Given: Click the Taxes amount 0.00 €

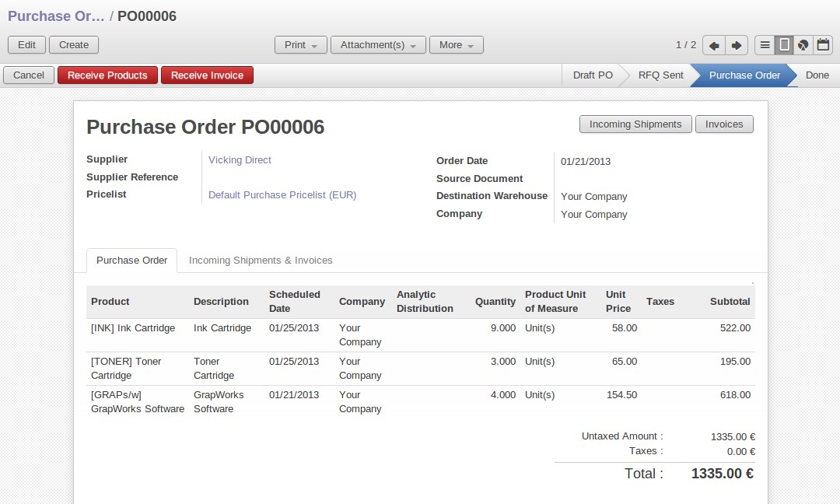Looking at the screenshot, I should click(x=741, y=452).
